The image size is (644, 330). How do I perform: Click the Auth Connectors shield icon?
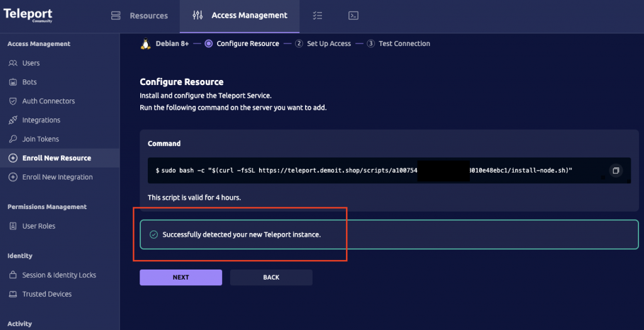tap(13, 101)
